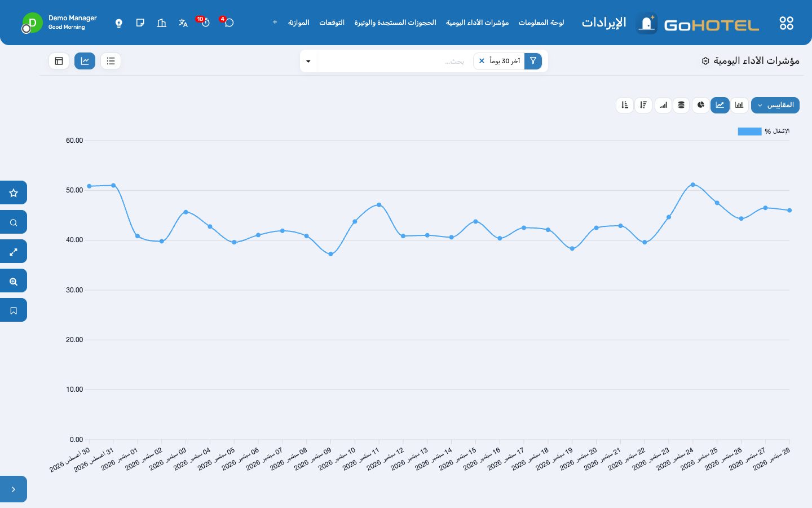812x508 pixels.
Task: Open the search options dropdown arrow
Action: pos(308,61)
